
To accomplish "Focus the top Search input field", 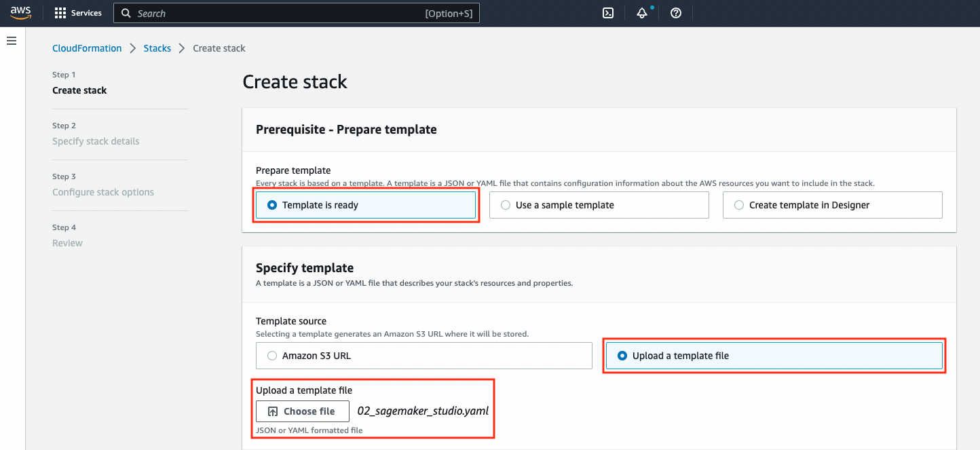I will coord(297,13).
